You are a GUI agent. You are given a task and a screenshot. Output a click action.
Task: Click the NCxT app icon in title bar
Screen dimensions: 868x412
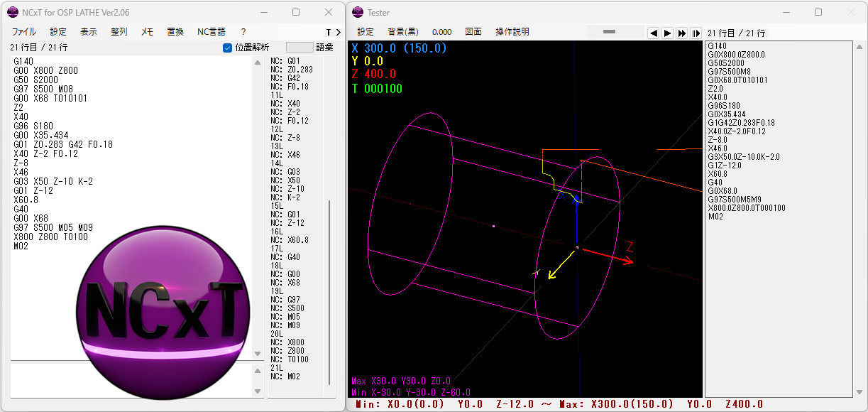12,12
